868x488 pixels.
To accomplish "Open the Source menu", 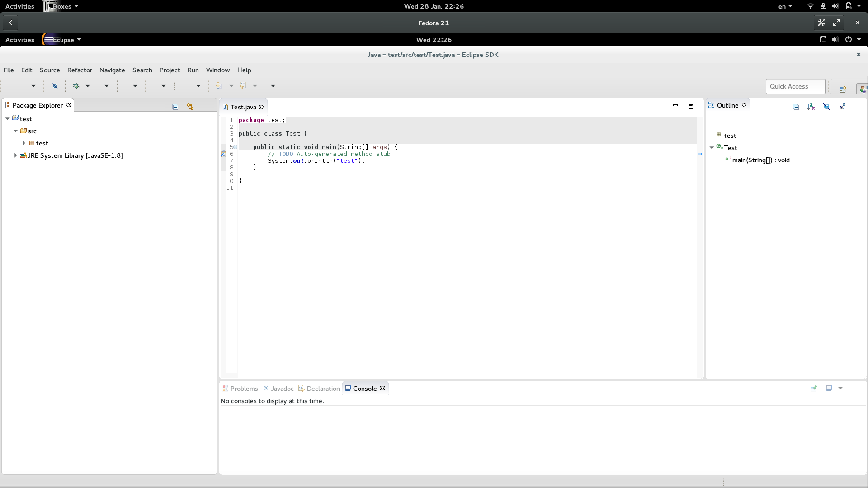I will pyautogui.click(x=50, y=70).
